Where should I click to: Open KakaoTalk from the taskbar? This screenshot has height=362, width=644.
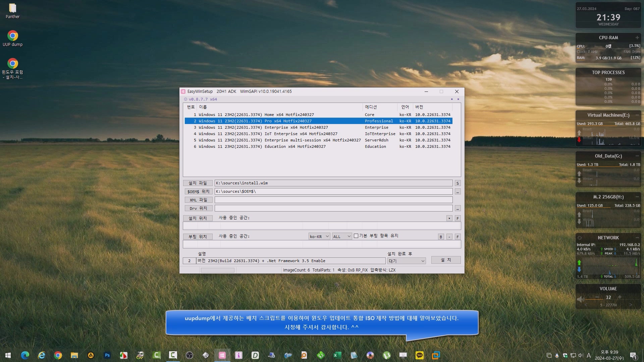pyautogui.click(x=420, y=355)
